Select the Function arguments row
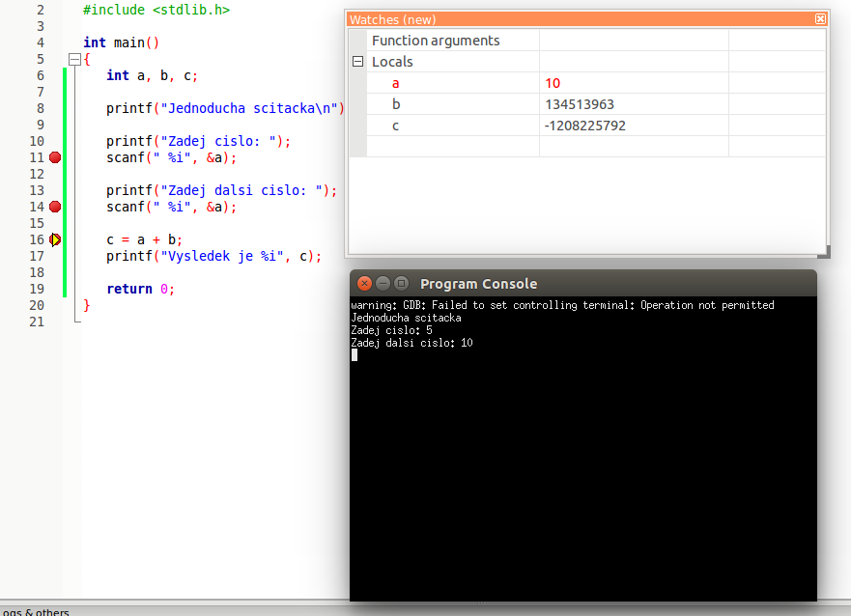Screen dimensions: 851x616 coord(436,41)
